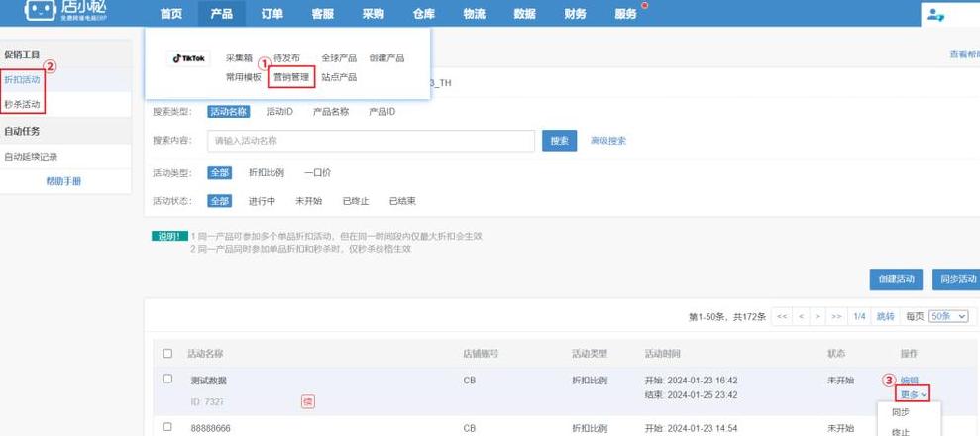This screenshot has height=436, width=980.
Task: Set search type to 产品名称
Action: pos(331,112)
